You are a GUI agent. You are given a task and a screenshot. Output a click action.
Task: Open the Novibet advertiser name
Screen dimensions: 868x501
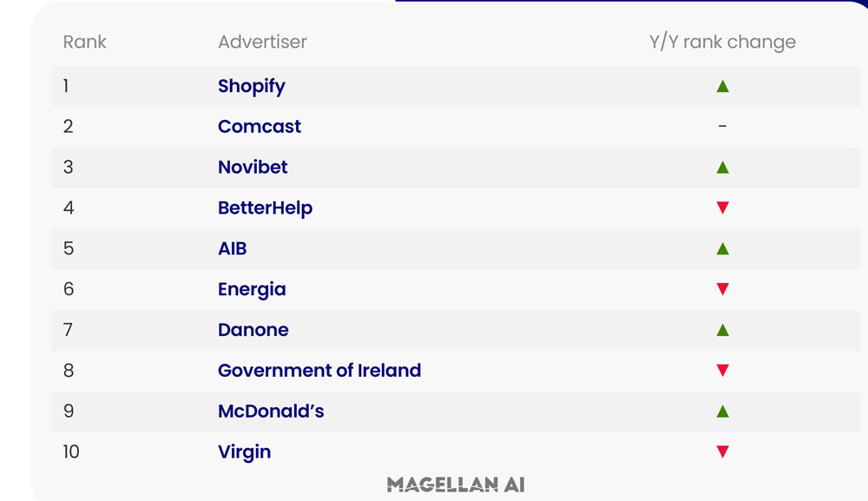coord(253,168)
